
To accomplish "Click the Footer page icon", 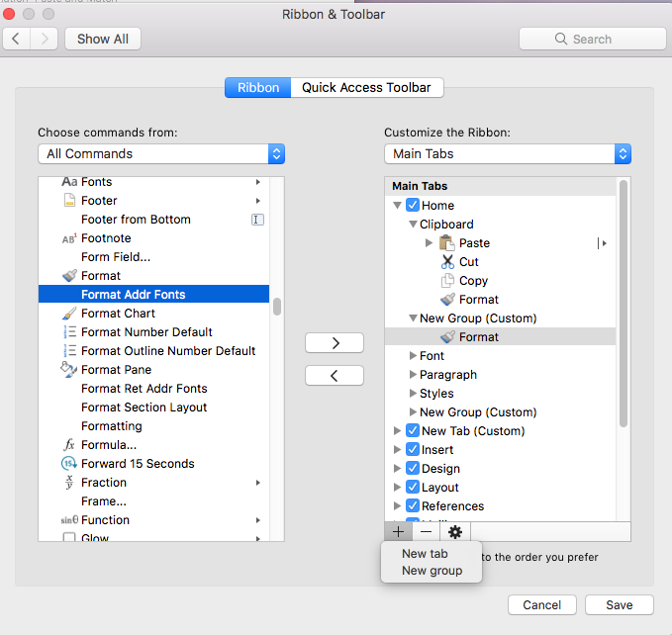I will pyautogui.click(x=69, y=200).
